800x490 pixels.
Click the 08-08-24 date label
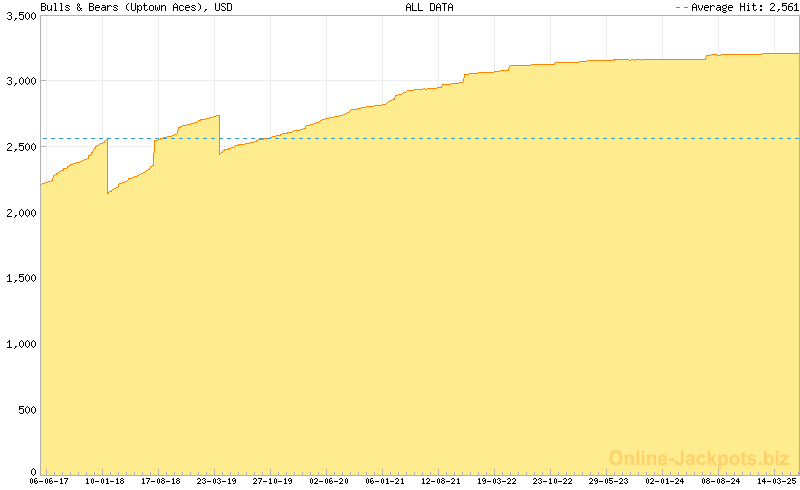[x=721, y=481]
